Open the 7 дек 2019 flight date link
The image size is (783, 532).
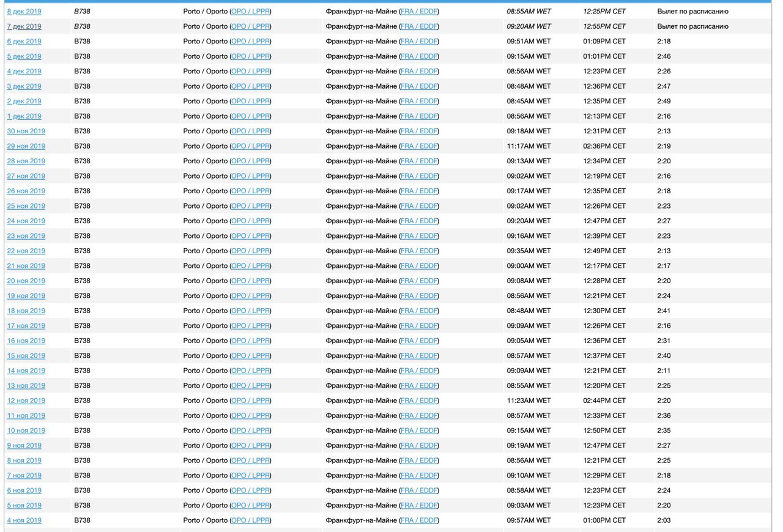click(24, 26)
